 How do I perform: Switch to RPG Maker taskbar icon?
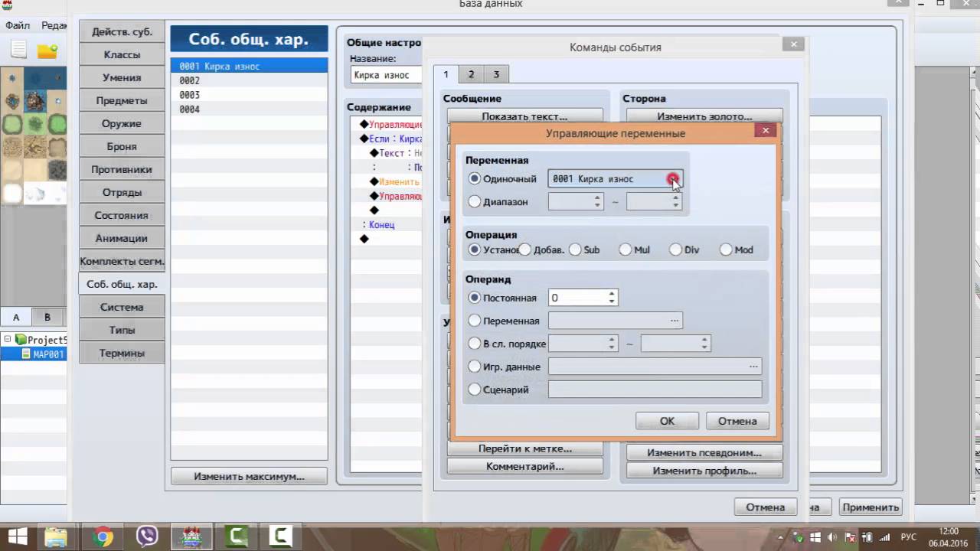pos(191,536)
